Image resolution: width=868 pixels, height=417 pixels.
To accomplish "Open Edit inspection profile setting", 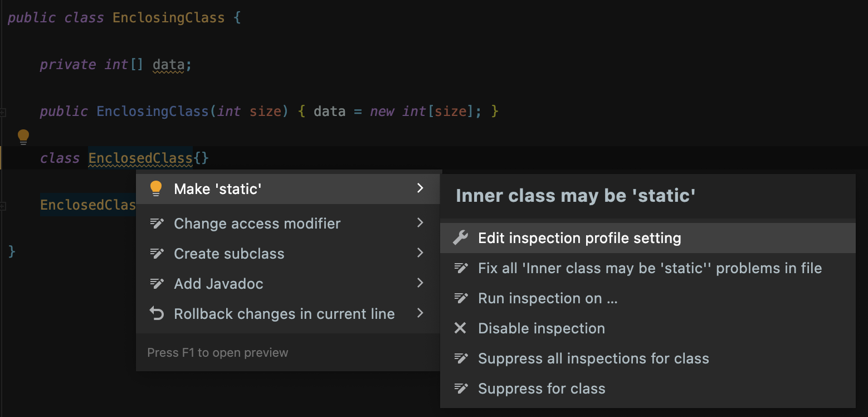I will coord(648,238).
